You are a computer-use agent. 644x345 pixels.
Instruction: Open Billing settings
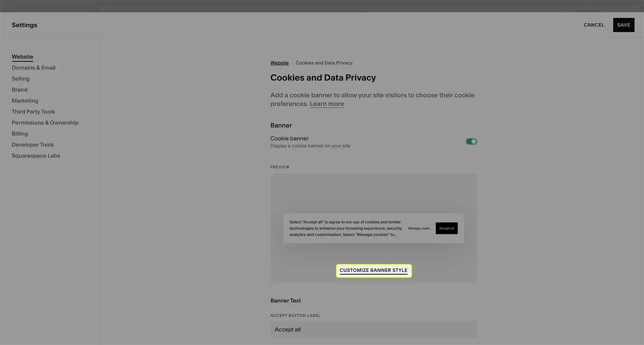20,134
